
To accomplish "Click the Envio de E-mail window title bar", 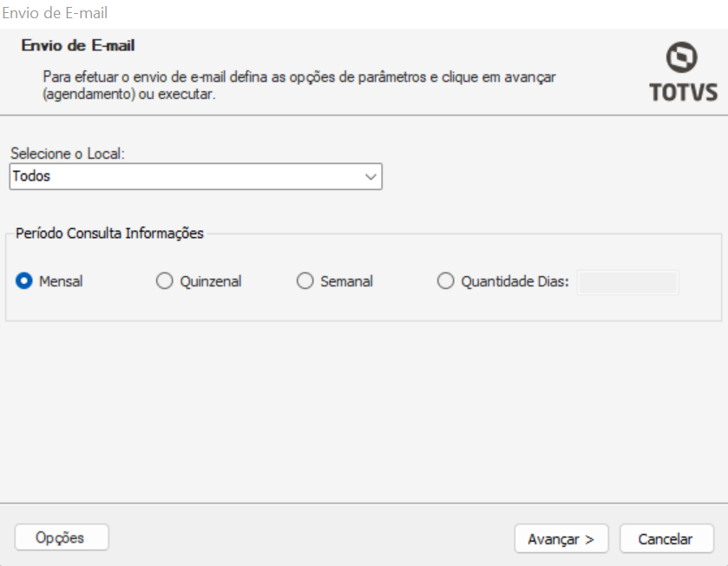I will [56, 13].
